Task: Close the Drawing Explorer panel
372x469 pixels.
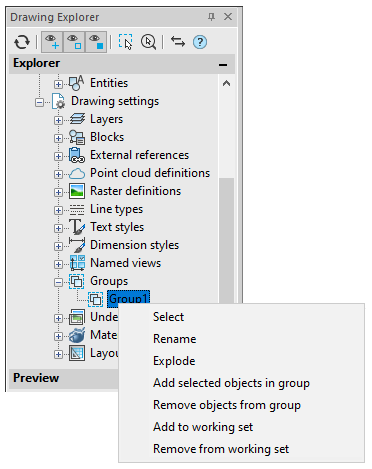Action: [x=228, y=17]
